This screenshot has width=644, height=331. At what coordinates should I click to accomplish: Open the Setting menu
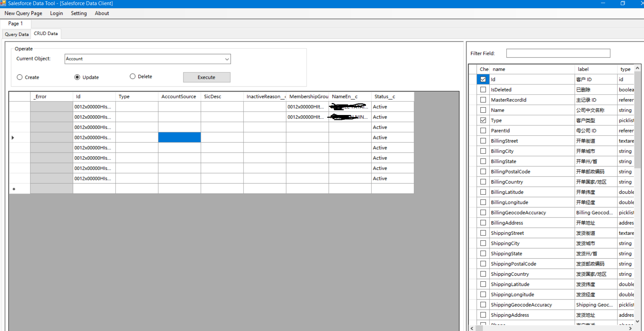[78, 13]
